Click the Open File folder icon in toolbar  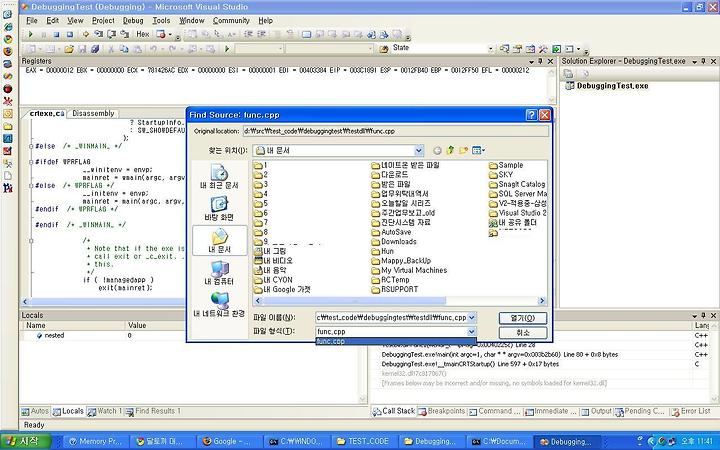pyautogui.click(x=69, y=49)
